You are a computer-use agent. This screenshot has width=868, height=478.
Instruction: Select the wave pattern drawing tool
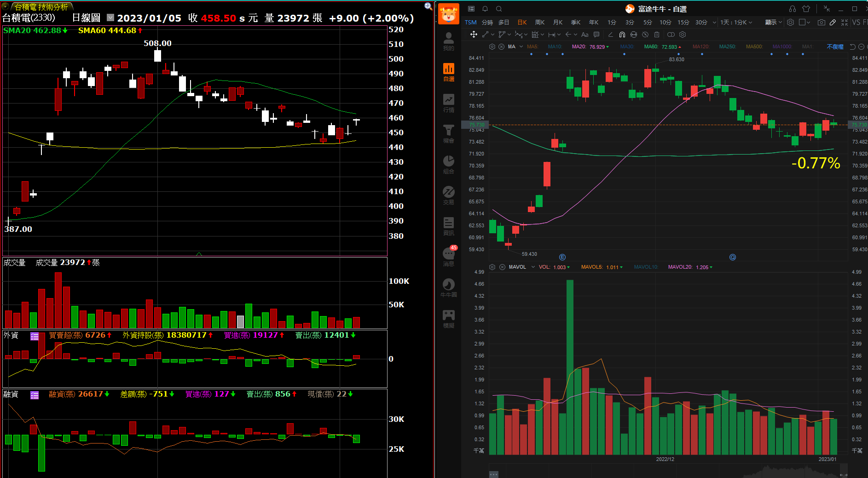(518, 35)
